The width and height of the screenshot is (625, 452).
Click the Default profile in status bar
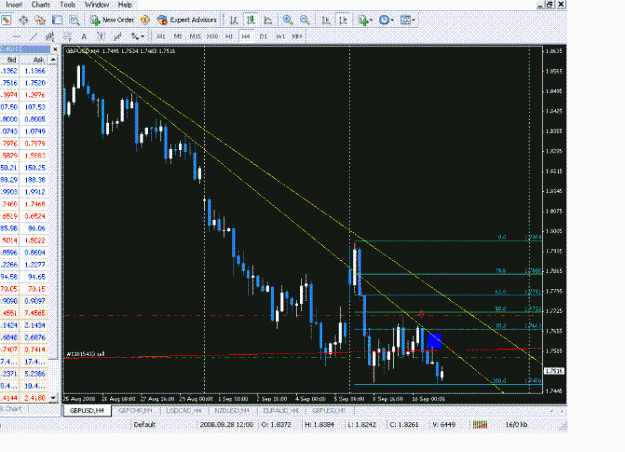[144, 424]
